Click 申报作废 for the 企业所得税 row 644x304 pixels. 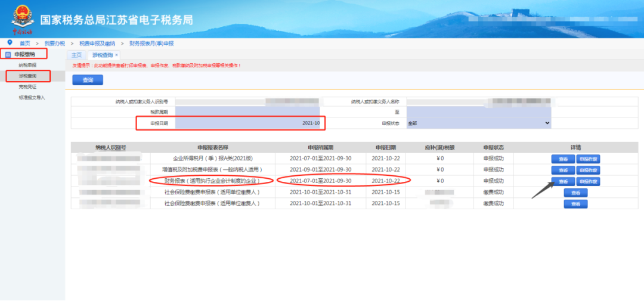(588, 159)
